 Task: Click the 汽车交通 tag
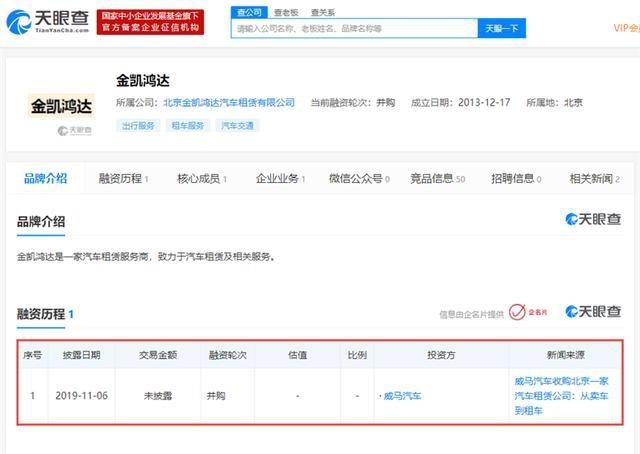238,126
